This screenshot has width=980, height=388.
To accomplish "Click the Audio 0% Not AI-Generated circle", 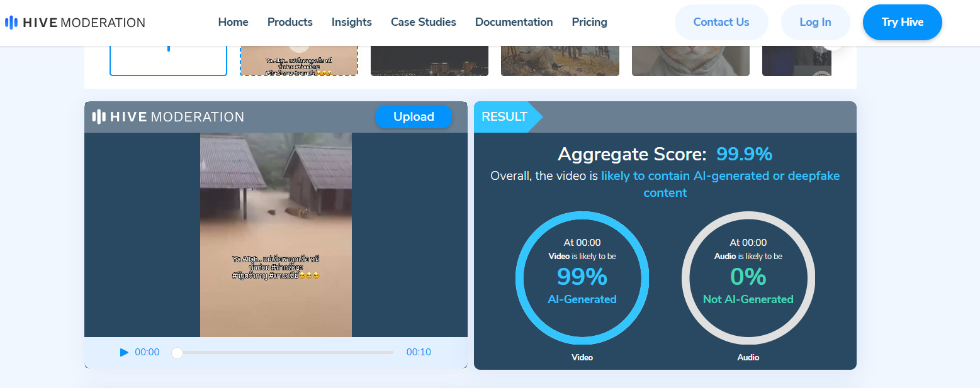I will point(748,277).
